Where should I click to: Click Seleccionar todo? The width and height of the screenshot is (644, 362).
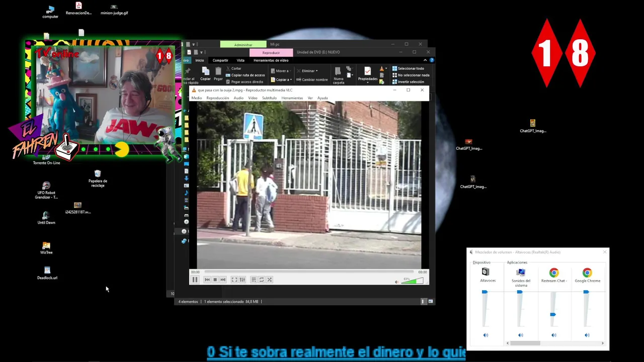(x=408, y=68)
